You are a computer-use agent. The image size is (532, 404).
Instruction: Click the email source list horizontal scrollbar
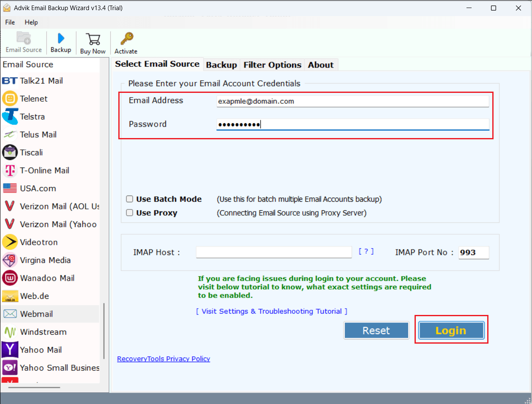tap(34, 387)
